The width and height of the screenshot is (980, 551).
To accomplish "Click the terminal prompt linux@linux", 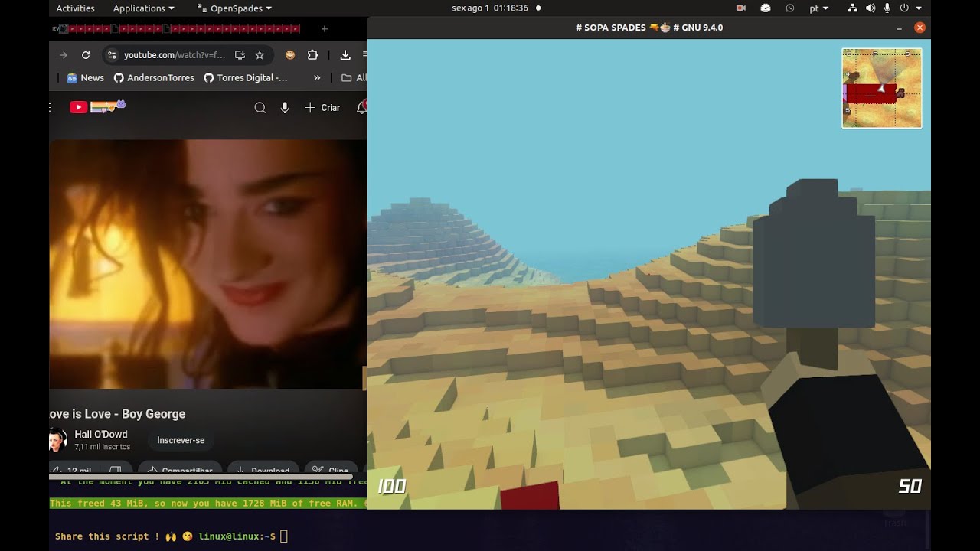I will click(x=237, y=536).
